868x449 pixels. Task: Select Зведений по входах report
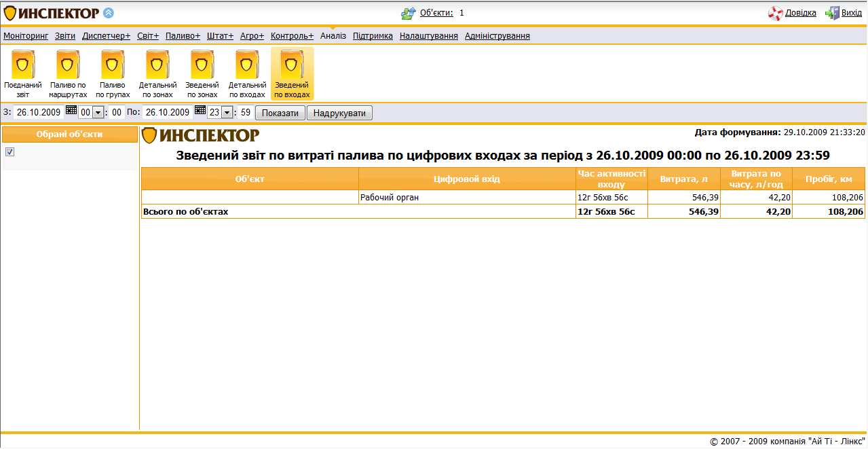(x=293, y=73)
